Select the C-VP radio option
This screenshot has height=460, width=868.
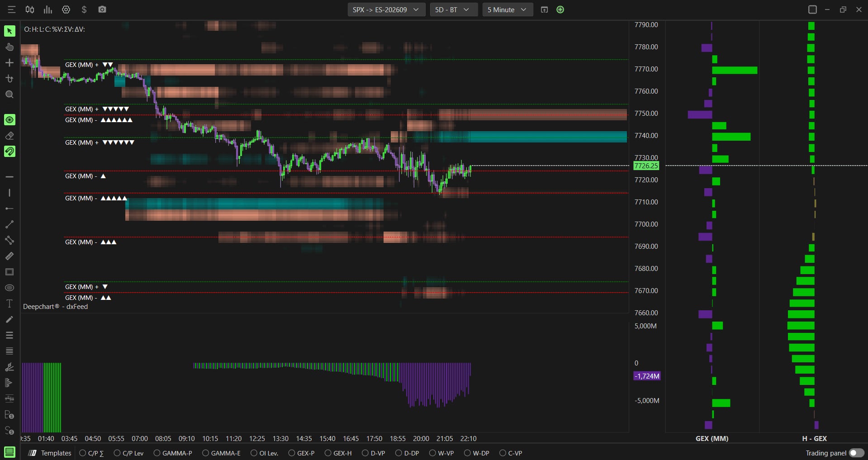[511, 453]
